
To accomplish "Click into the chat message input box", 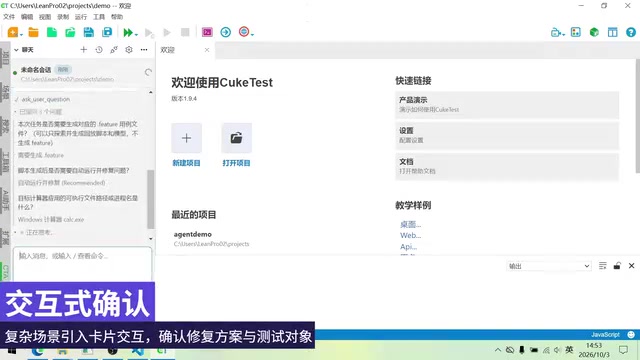I will pos(82,263).
